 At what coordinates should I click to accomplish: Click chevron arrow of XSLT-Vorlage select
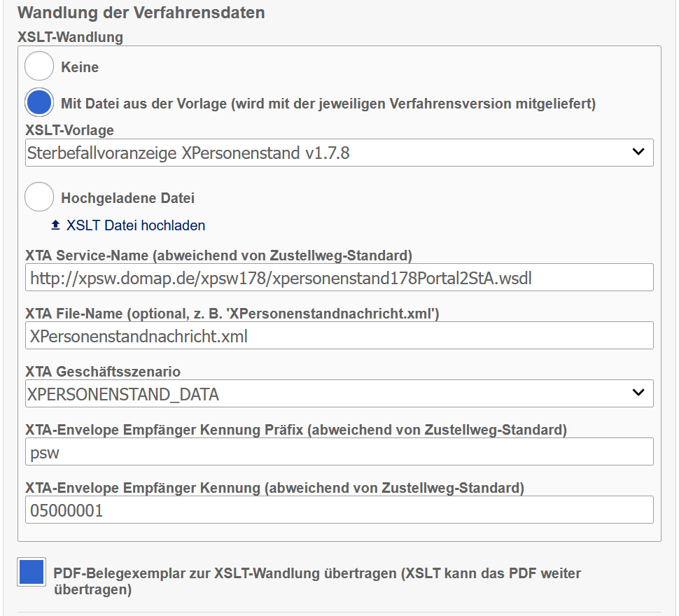[638, 152]
